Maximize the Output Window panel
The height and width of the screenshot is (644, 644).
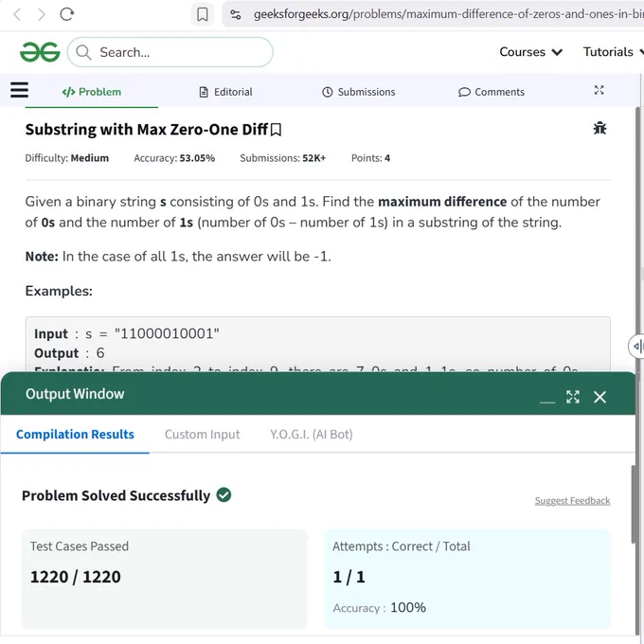[573, 397]
